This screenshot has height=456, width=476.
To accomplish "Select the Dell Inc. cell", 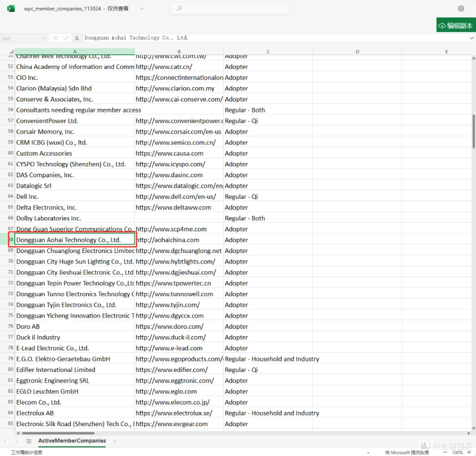I will pos(74,196).
